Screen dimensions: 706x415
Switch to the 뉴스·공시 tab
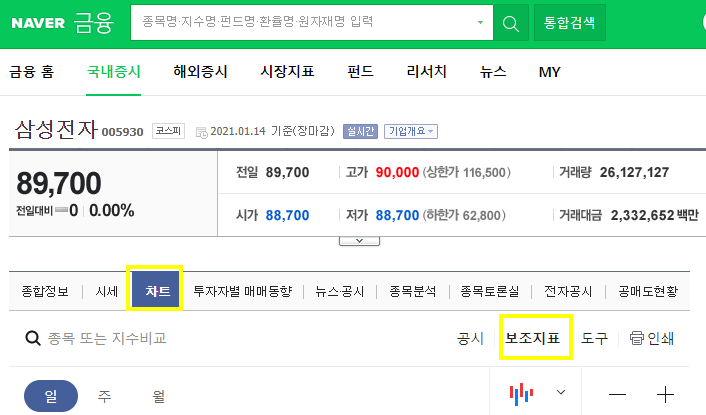[339, 292]
